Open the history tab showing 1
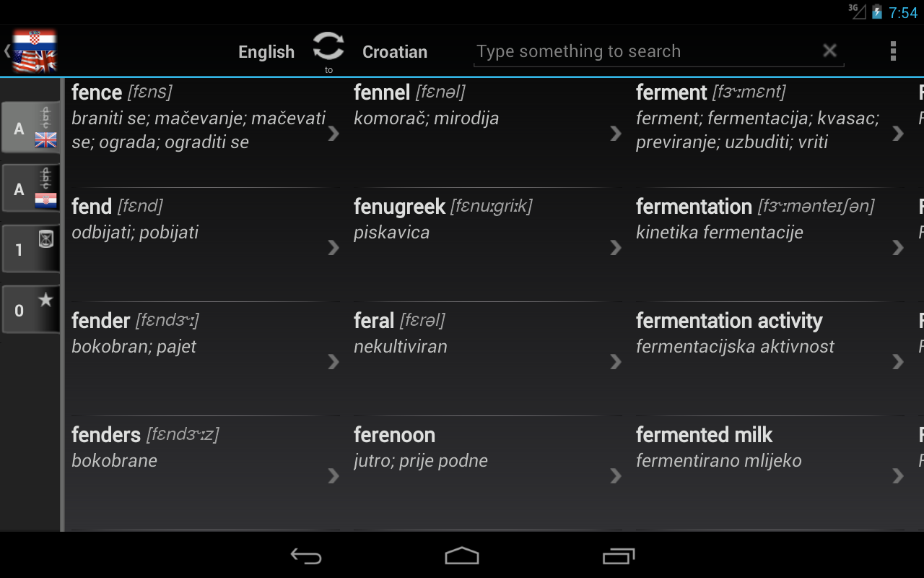Viewport: 924px width, 578px height. (31, 249)
